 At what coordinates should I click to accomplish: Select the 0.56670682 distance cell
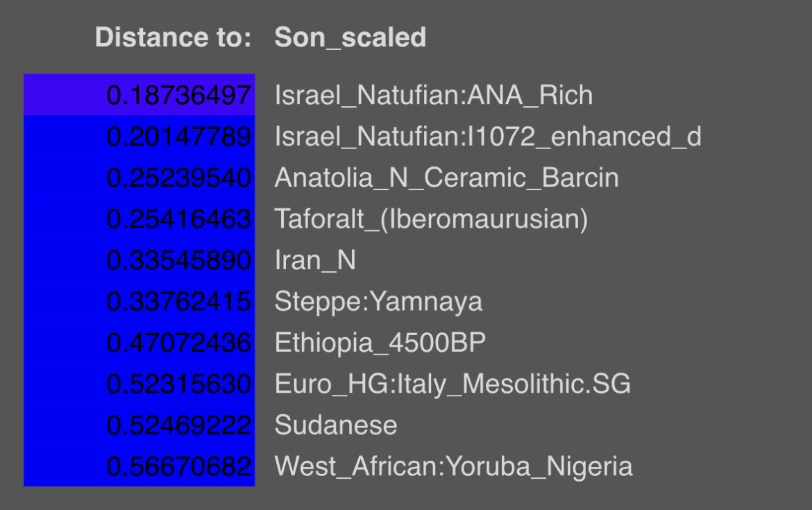click(x=139, y=466)
